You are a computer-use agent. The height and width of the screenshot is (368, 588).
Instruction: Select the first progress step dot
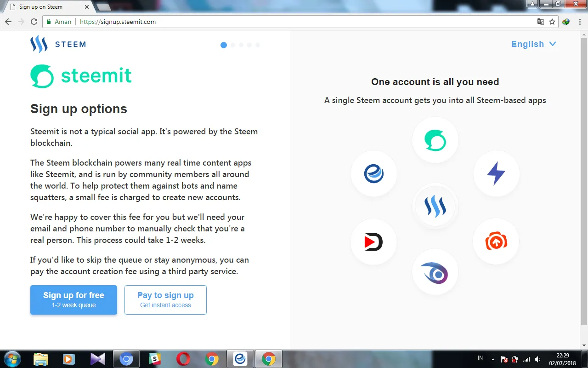coord(224,45)
